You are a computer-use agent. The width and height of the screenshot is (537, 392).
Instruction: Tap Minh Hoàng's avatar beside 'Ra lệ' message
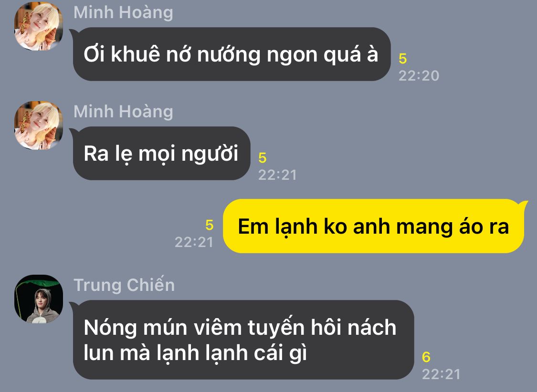(x=39, y=125)
